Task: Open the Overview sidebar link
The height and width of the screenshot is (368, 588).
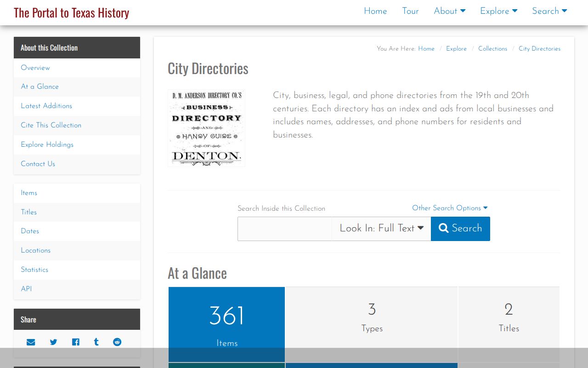Action: (x=77, y=68)
